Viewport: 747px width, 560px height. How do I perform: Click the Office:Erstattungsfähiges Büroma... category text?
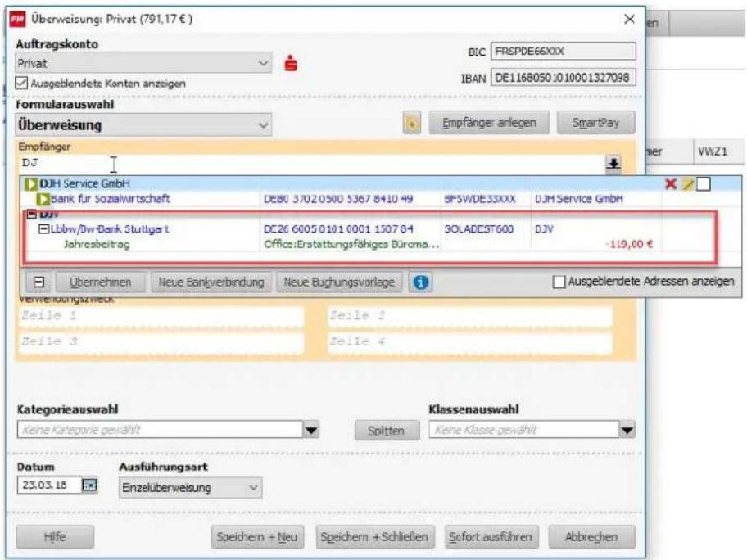pyautogui.click(x=351, y=244)
